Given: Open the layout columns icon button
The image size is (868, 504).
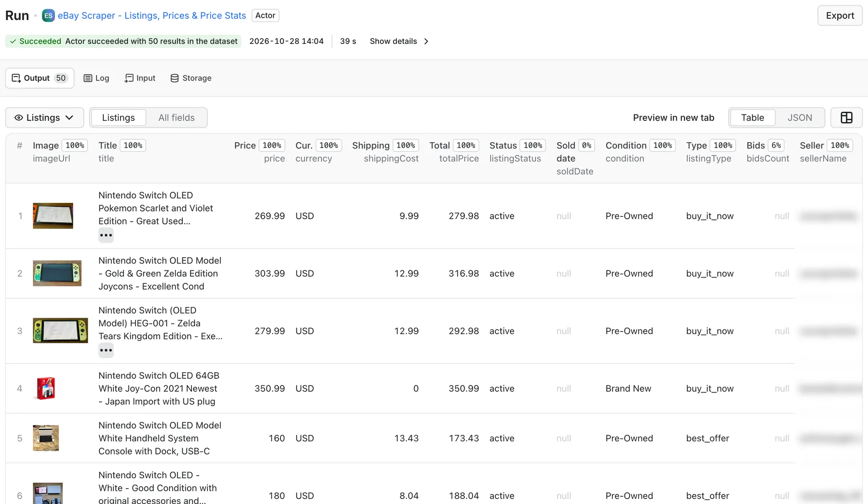Looking at the screenshot, I should point(846,118).
